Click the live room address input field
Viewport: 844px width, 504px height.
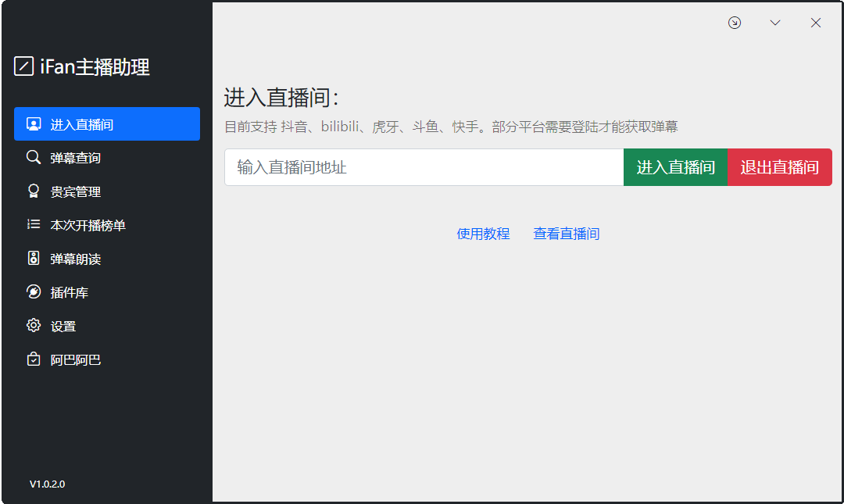pyautogui.click(x=422, y=166)
